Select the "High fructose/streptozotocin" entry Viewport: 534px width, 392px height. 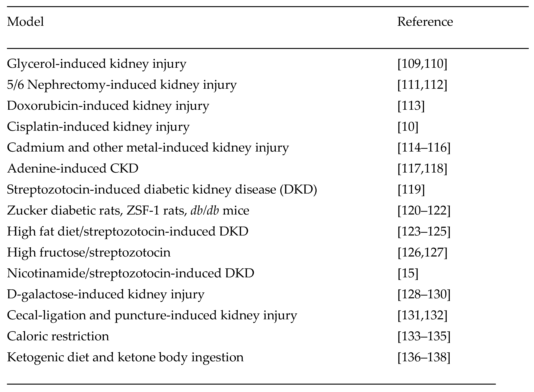[89, 252]
